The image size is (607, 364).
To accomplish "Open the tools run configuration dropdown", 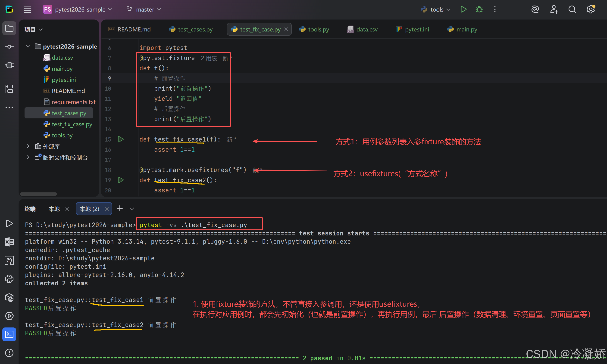I will (435, 9).
